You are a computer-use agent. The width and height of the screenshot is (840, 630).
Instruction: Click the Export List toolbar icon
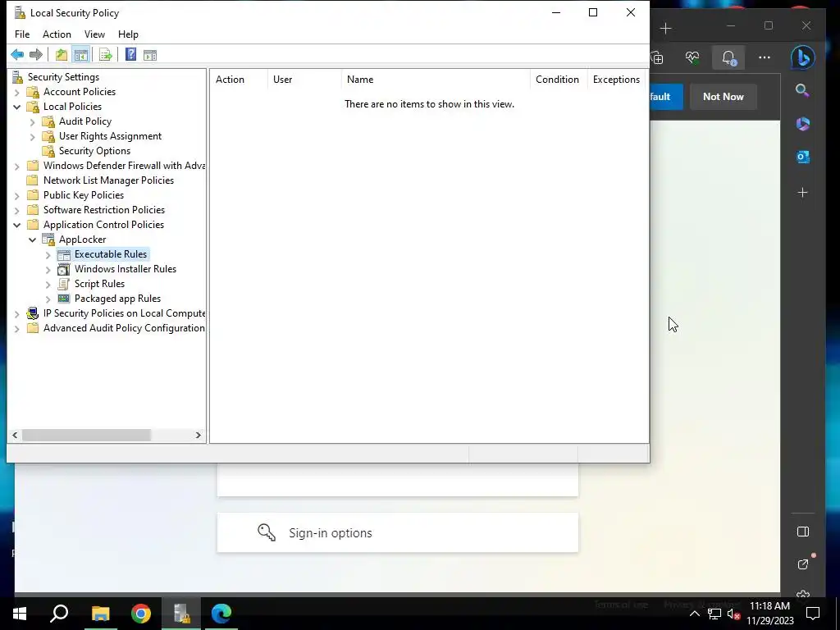pos(106,55)
